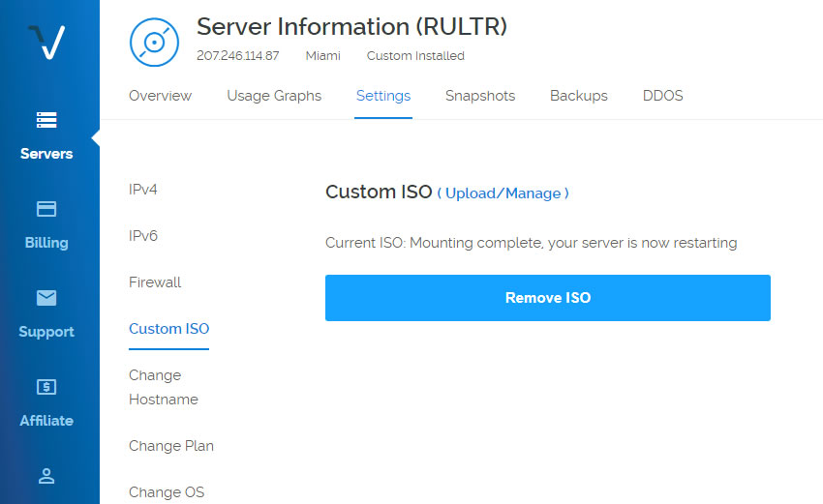Open the Support envelope icon
The height and width of the screenshot is (504, 823).
click(46, 298)
